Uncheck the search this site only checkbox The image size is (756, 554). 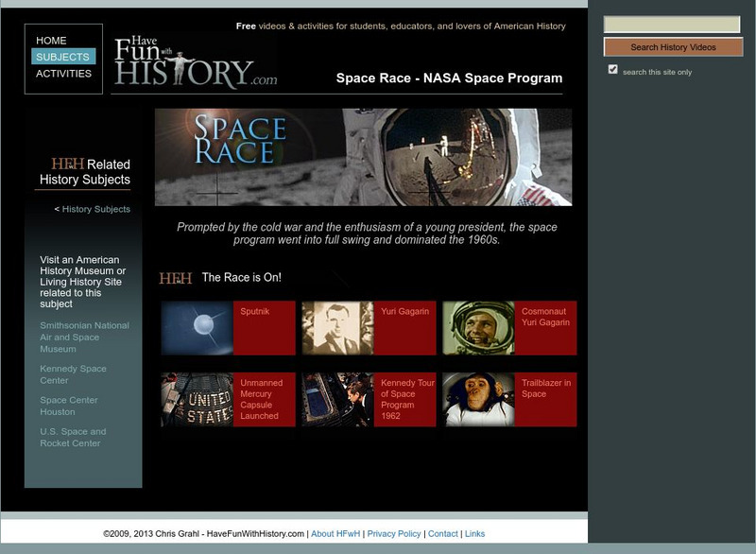point(612,69)
